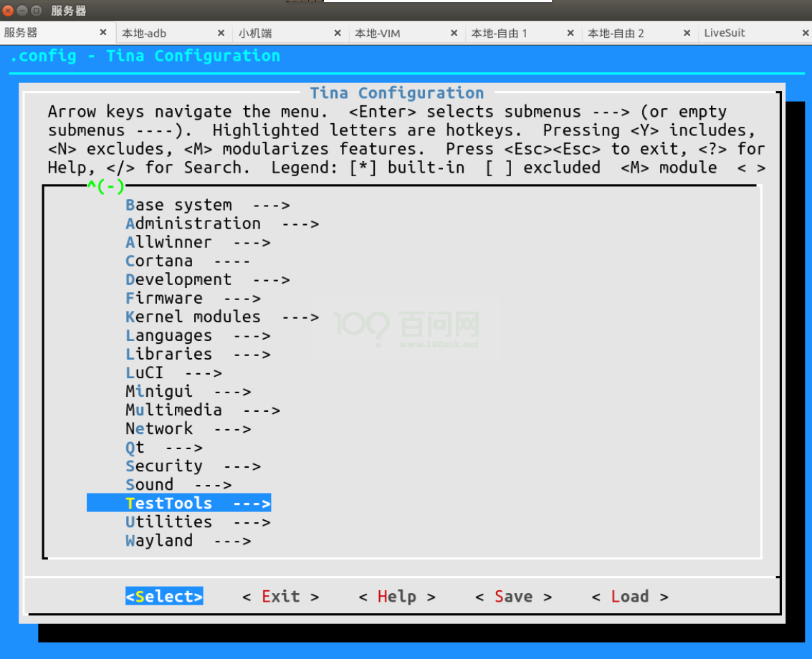Screen dimensions: 812x659
Task: Activate the highlighted Select button
Action: pos(163,596)
